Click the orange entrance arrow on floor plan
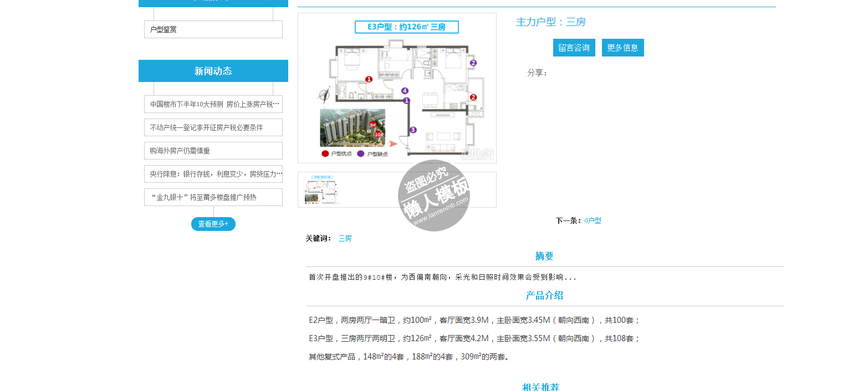Screen dimensions: 868x391 point(394,143)
